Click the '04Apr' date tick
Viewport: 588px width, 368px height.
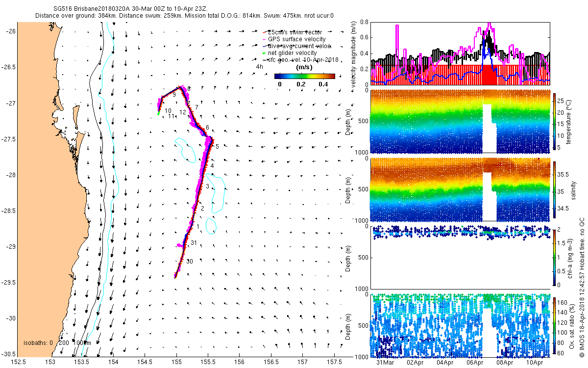click(x=445, y=363)
